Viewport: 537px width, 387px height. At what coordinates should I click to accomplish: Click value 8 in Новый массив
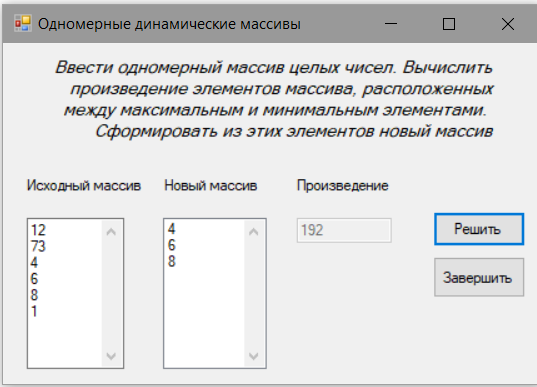tap(172, 261)
